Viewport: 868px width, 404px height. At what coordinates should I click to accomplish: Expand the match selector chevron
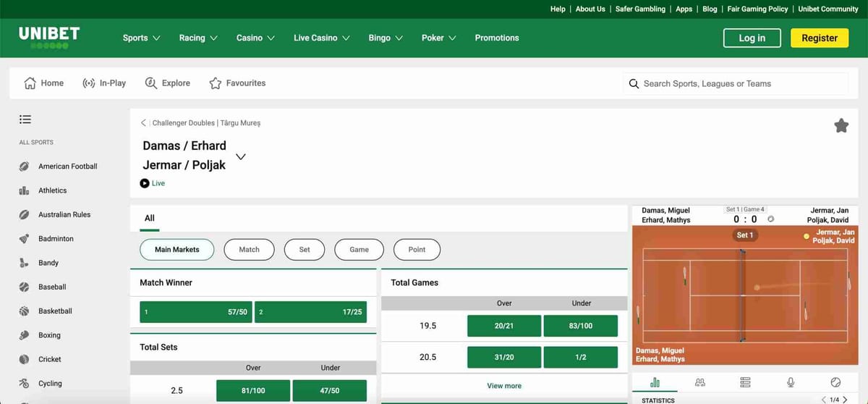coord(241,156)
